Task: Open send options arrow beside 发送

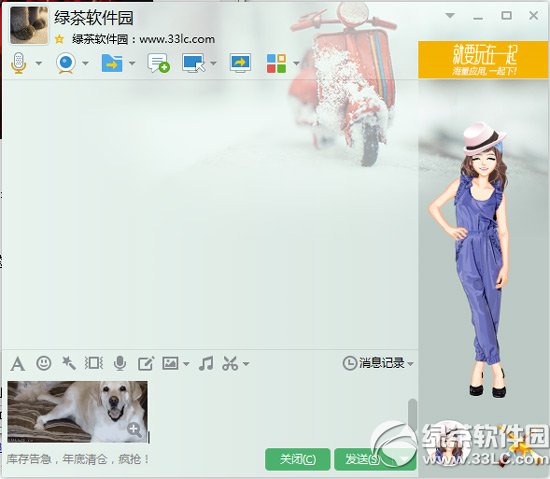Action: pyautogui.click(x=404, y=459)
